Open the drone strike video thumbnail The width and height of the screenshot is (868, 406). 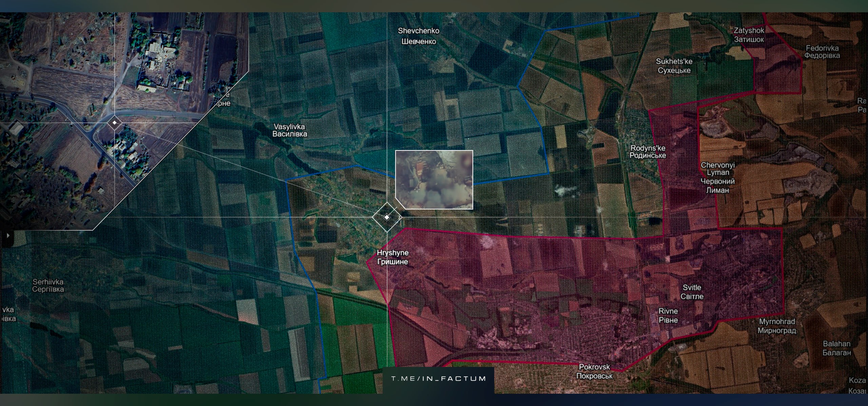434,179
